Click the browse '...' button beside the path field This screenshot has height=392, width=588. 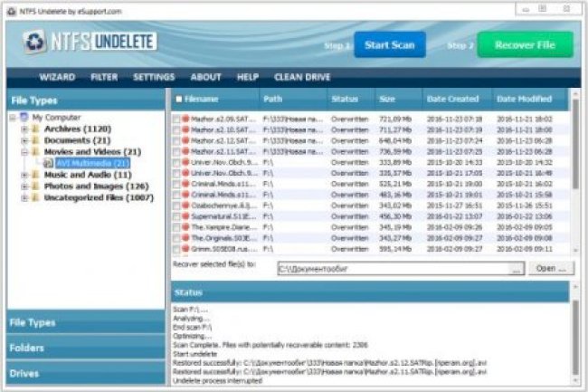(x=517, y=269)
